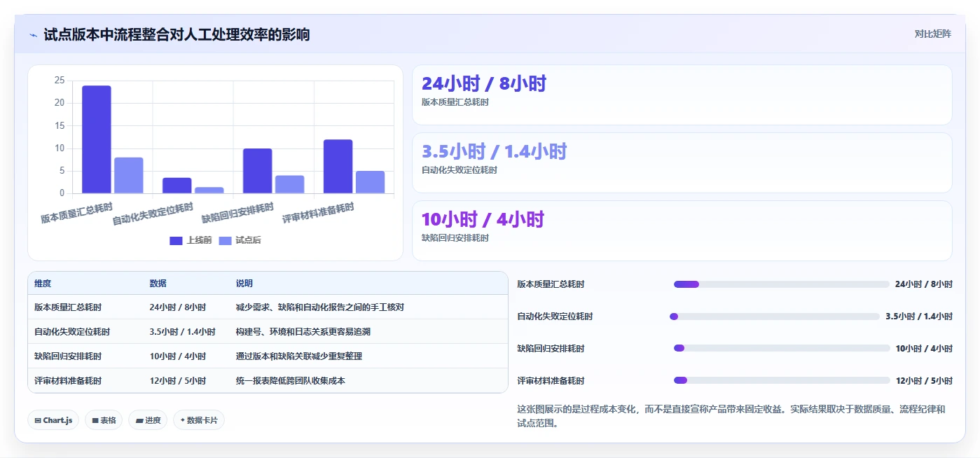
Task: Click the 说明 column header
Action: click(244, 284)
